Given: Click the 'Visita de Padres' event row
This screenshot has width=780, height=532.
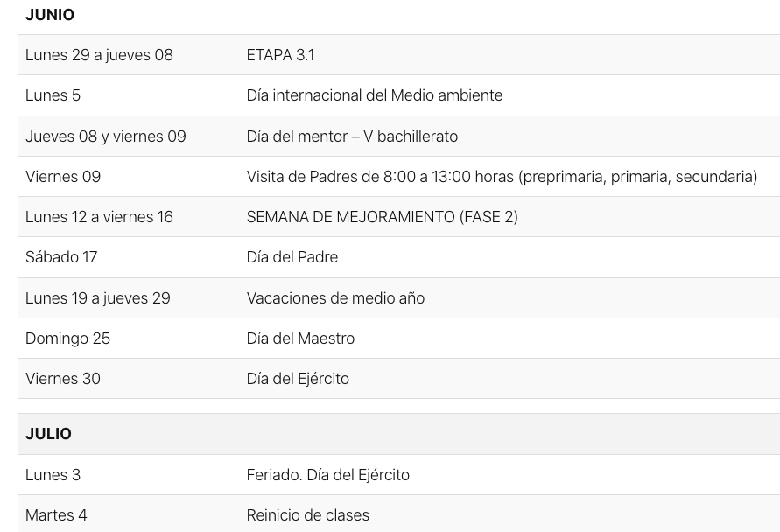Looking at the screenshot, I should [502, 177].
